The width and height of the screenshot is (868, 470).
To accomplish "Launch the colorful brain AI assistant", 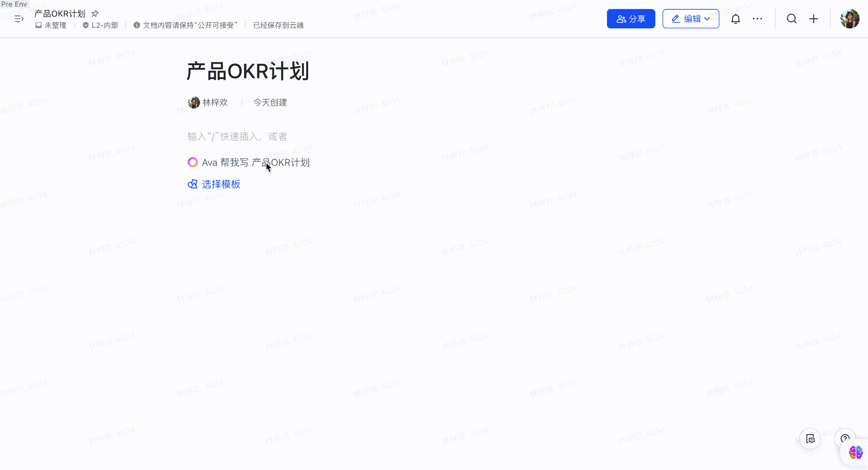I will tap(855, 453).
